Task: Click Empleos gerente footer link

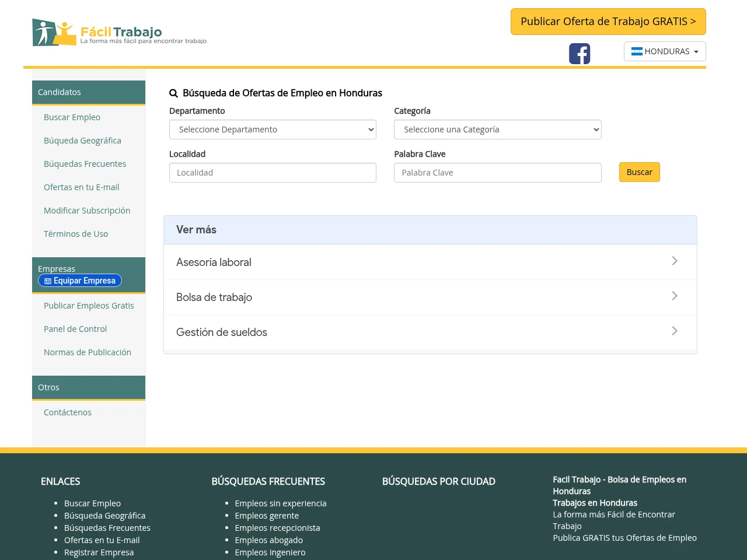Action: pyautogui.click(x=267, y=516)
